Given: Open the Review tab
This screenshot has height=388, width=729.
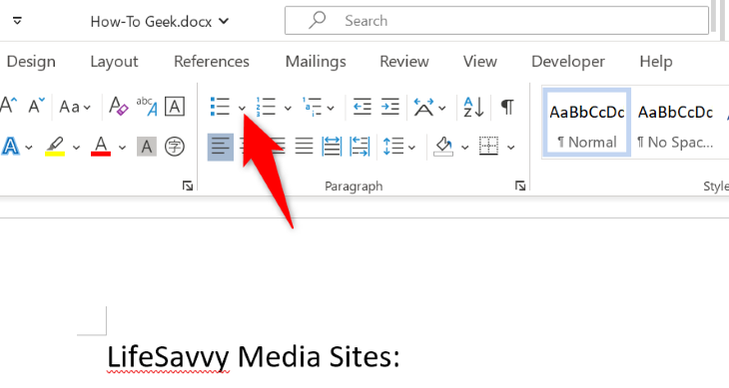Looking at the screenshot, I should coord(404,62).
